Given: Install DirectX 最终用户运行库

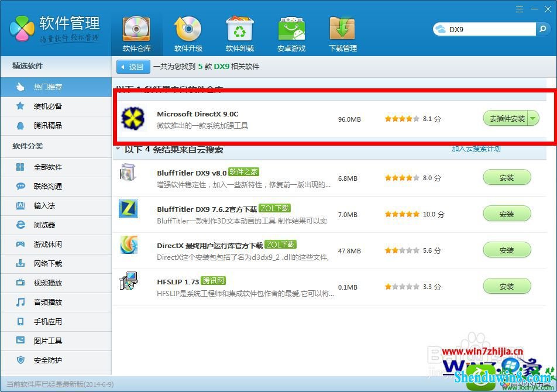Looking at the screenshot, I should click(507, 250).
